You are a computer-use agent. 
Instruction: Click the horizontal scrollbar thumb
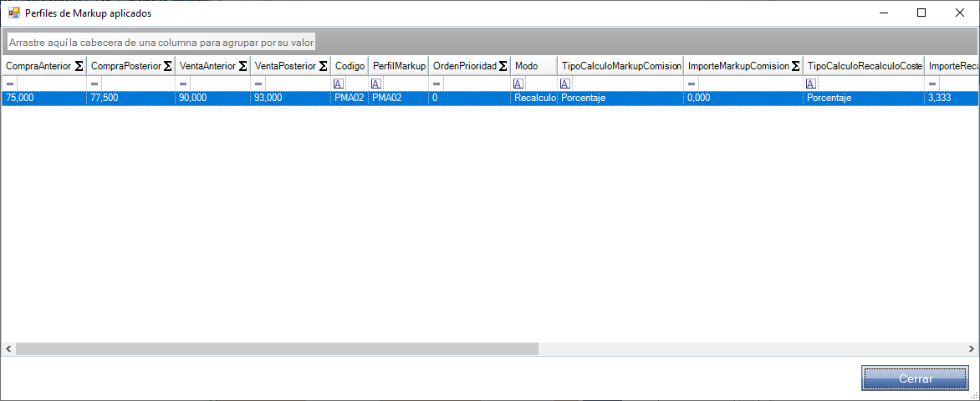pyautogui.click(x=277, y=348)
